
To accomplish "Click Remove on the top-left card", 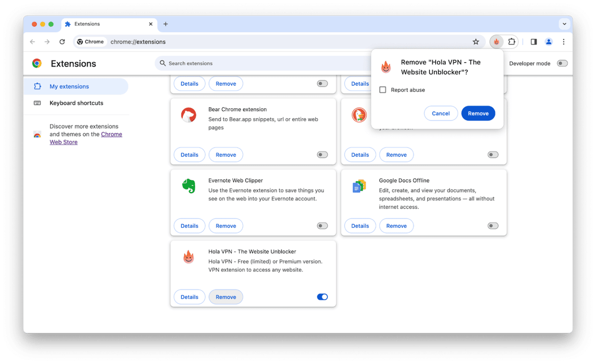I will point(226,84).
